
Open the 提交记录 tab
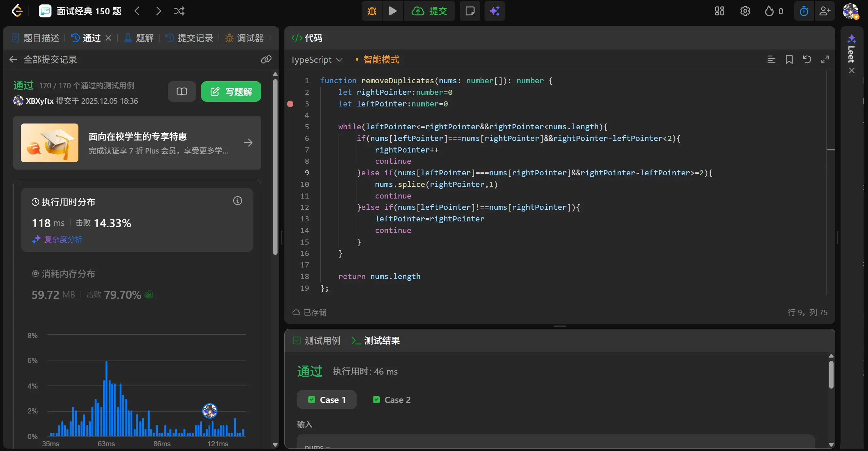[190, 38]
